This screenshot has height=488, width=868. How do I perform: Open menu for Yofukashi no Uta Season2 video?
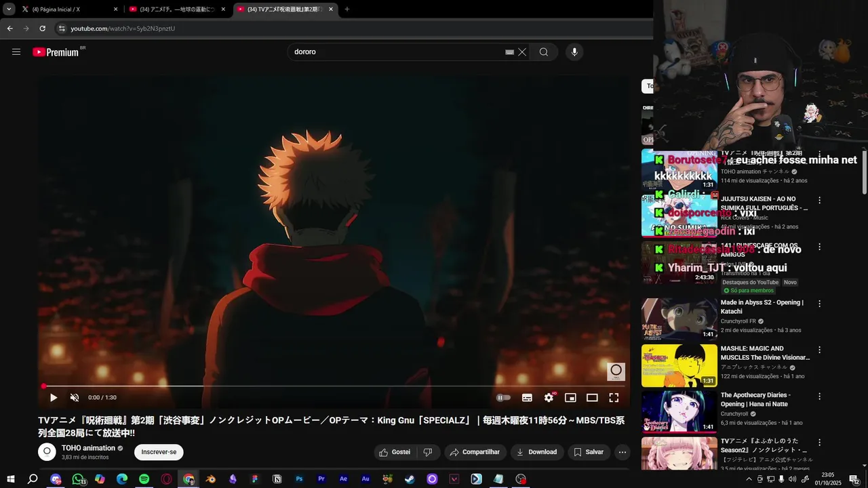pos(820,442)
